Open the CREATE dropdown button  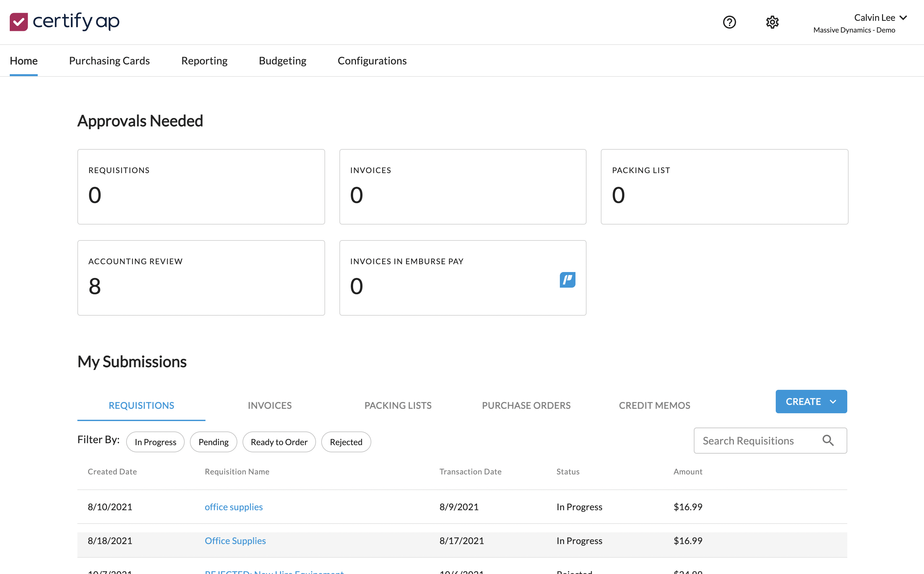tap(811, 401)
